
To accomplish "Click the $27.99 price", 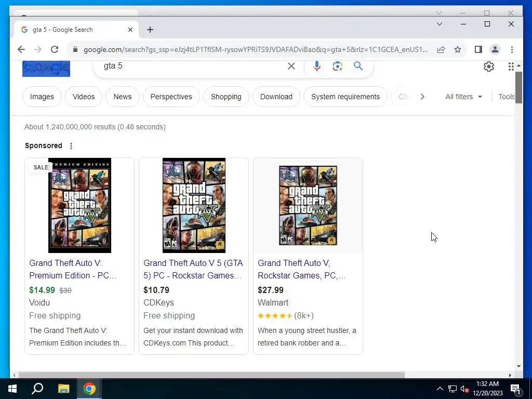I will pos(270,290).
